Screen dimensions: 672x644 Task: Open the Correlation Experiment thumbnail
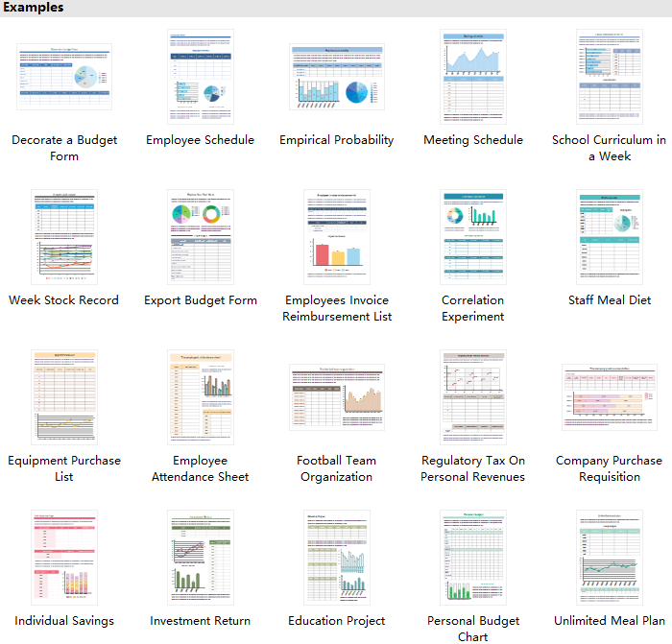tap(473, 237)
